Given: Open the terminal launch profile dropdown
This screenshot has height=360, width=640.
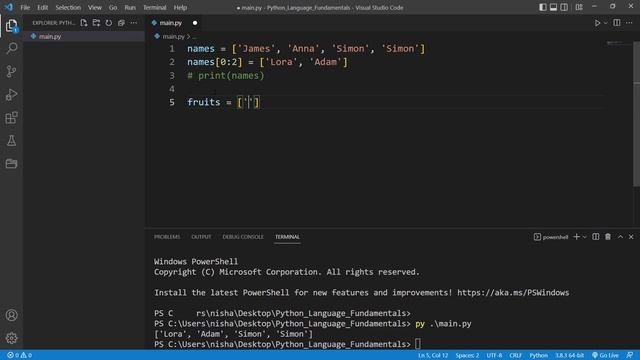Looking at the screenshot, I should 584,237.
